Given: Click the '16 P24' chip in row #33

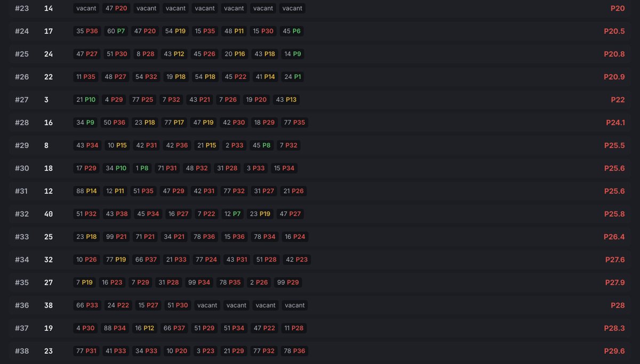Looking at the screenshot, I should [295, 237].
